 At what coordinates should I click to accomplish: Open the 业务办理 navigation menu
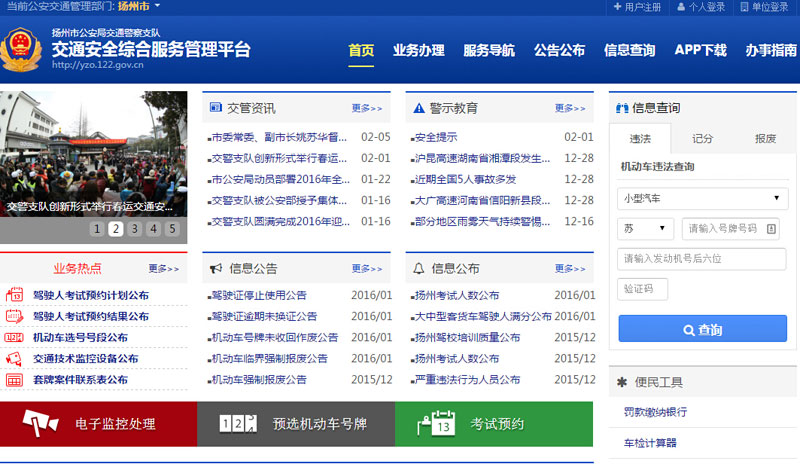(x=419, y=51)
